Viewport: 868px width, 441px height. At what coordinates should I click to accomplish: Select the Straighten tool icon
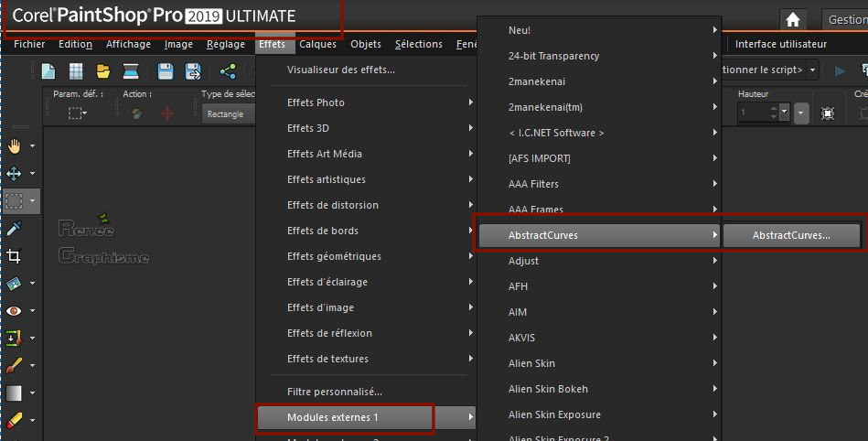click(x=14, y=283)
